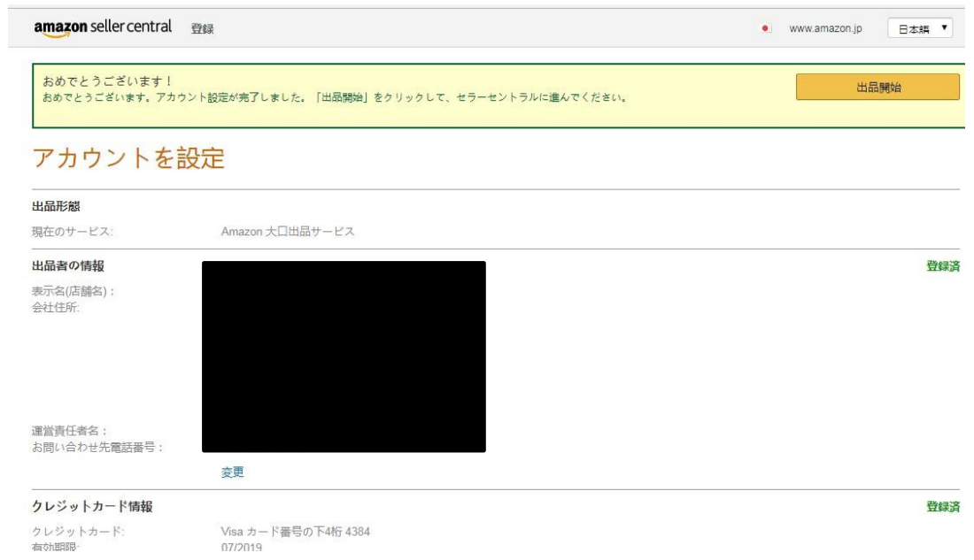Click the 07/2019 expiry date
This screenshot has height=560, width=974.
(x=241, y=548)
